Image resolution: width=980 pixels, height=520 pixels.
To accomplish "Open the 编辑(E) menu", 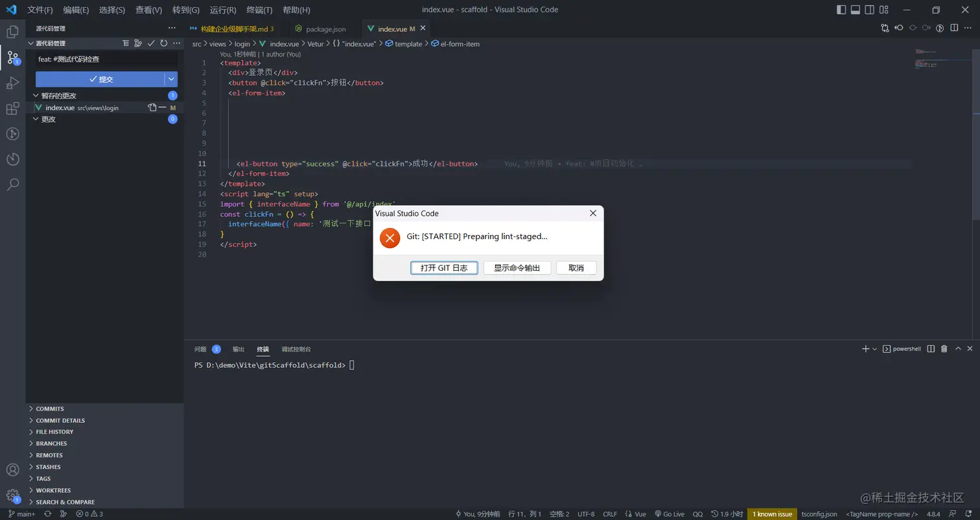I will (76, 10).
